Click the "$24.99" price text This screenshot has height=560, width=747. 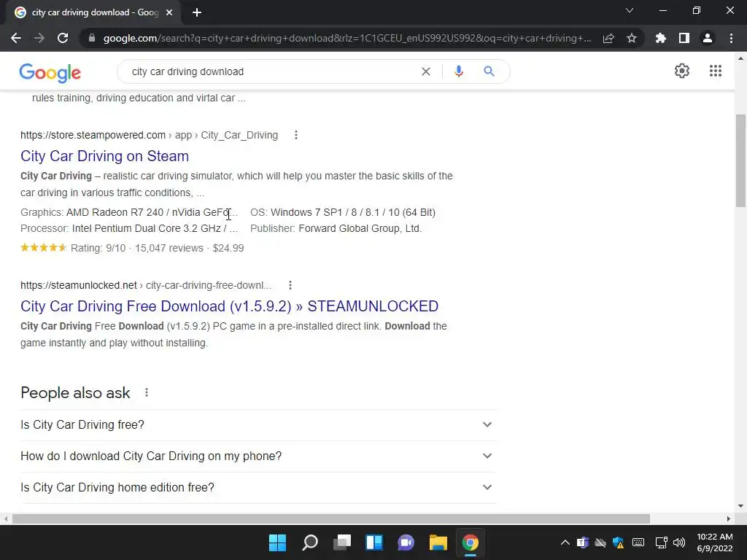pyautogui.click(x=228, y=248)
